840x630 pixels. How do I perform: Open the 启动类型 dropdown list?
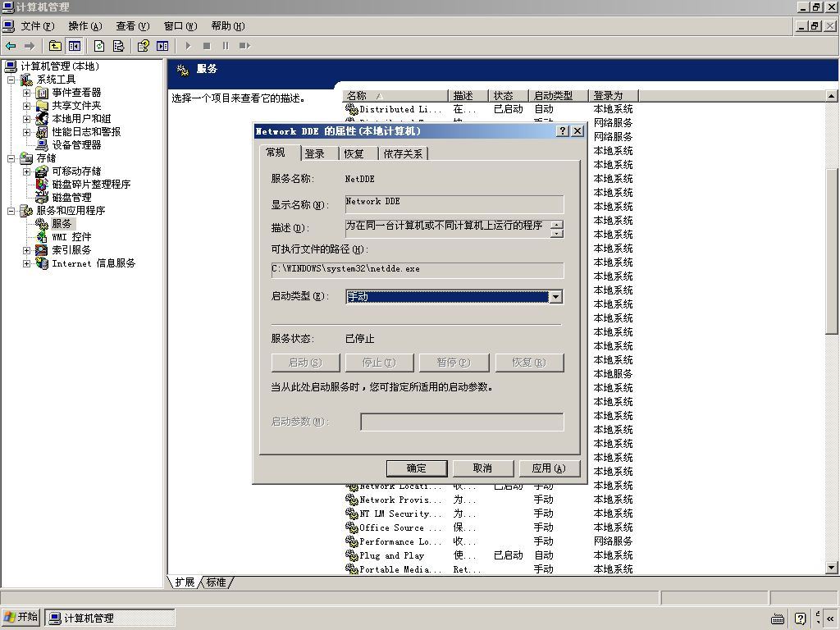pos(556,297)
